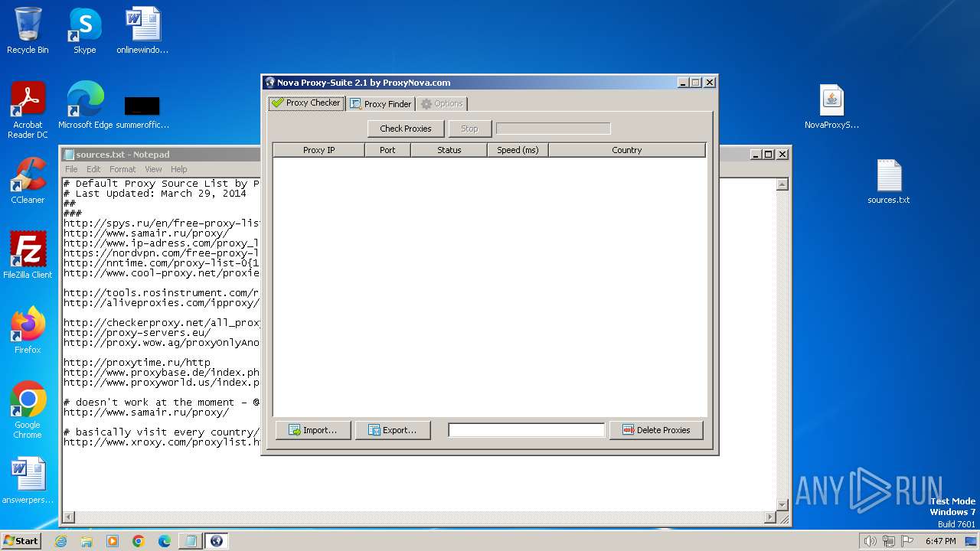Click Notepad horizontal scrollbar left arrow

click(x=69, y=518)
